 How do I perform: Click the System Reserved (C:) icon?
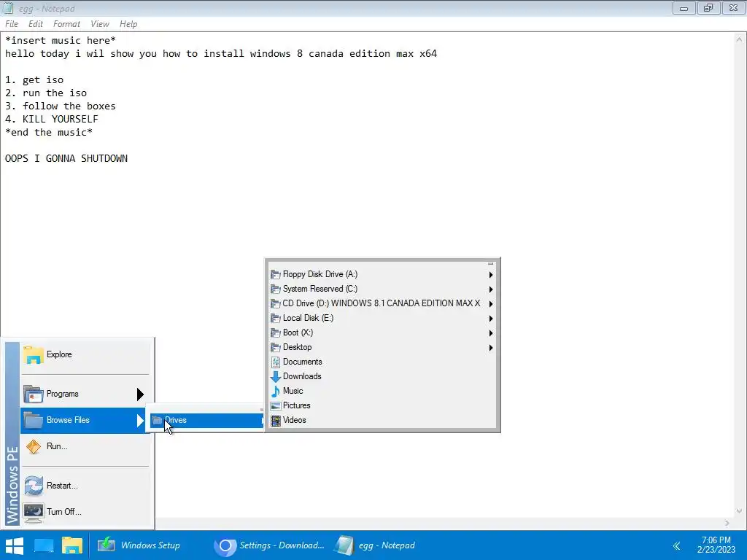[x=275, y=289]
